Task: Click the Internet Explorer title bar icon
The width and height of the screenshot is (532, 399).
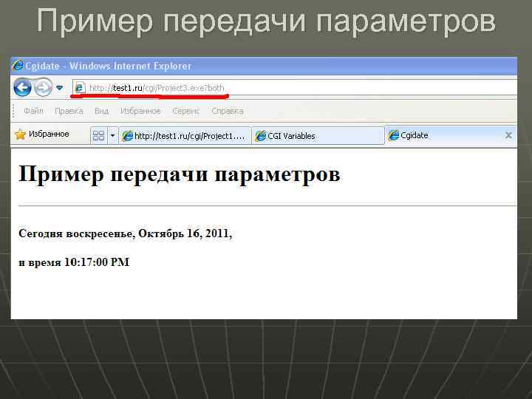Action: (18, 66)
